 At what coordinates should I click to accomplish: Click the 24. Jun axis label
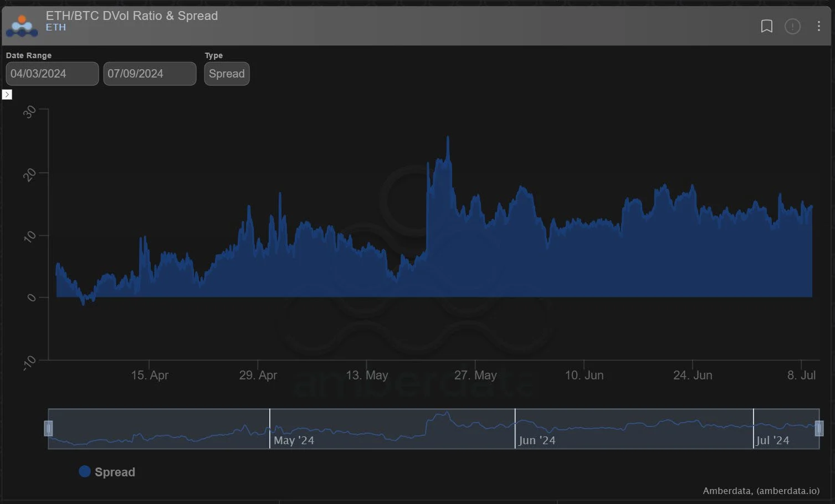coord(693,375)
